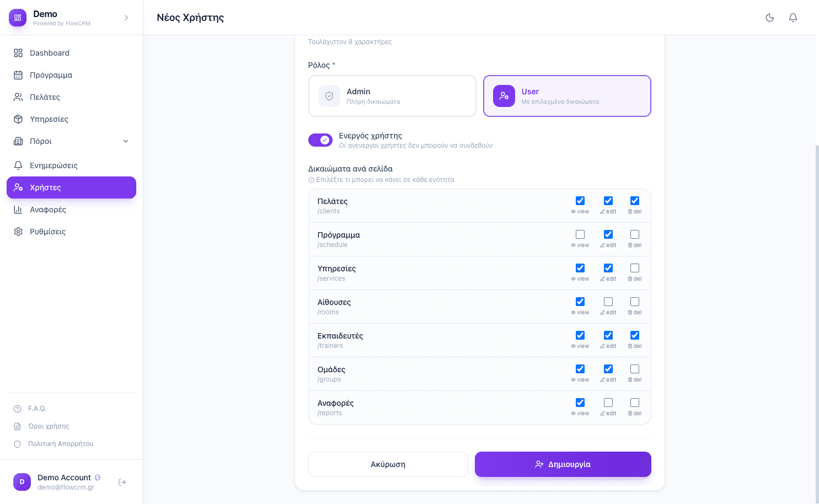This screenshot has width=819, height=504.
Task: Click the Πελάτες people icon in sidebar
Action: click(x=18, y=97)
